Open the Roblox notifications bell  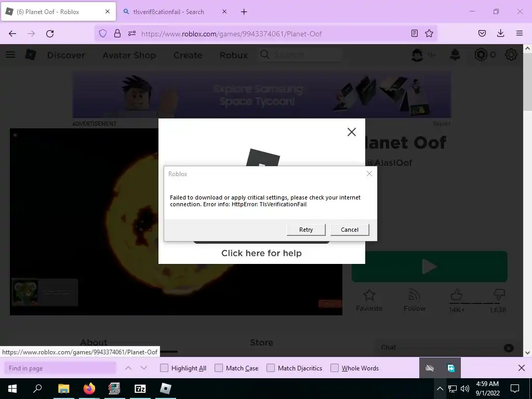(455, 55)
